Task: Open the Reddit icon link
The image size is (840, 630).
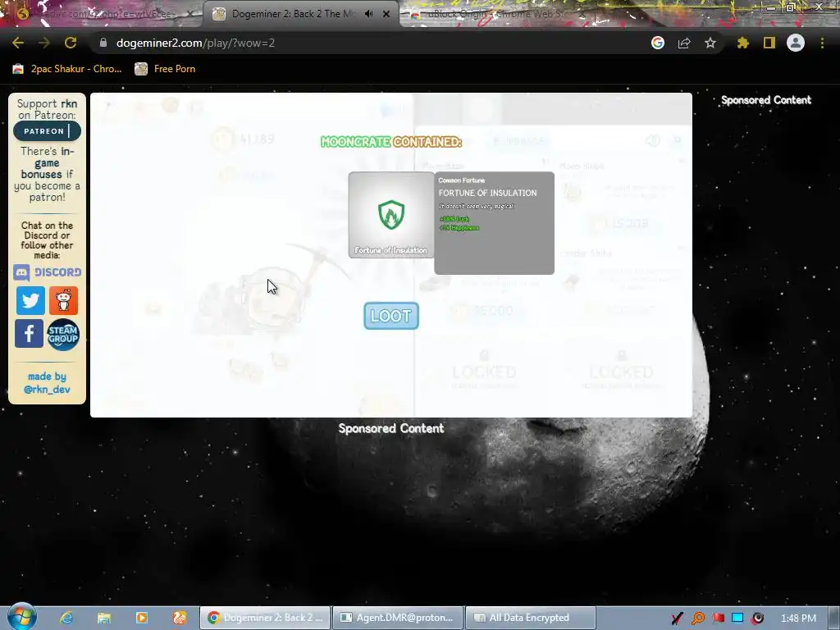Action: click(64, 300)
